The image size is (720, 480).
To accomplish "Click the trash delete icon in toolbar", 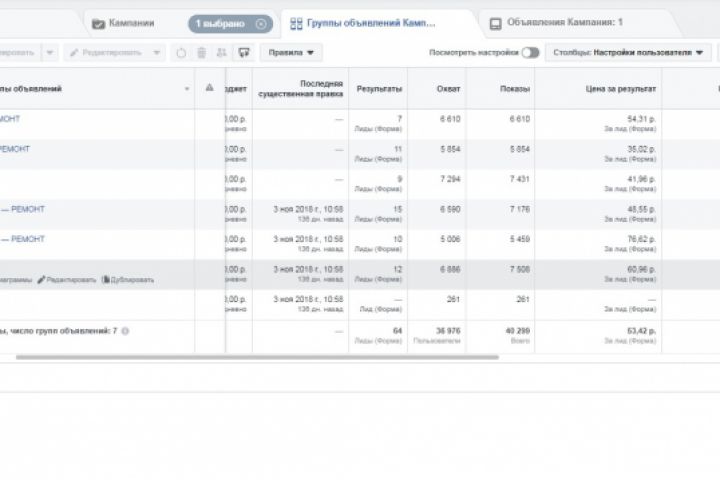I will 202,53.
